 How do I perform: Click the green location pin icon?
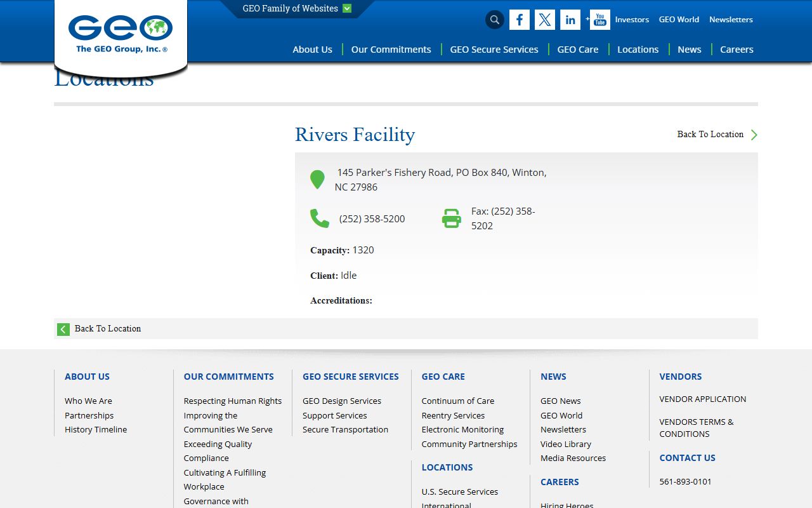(317, 180)
